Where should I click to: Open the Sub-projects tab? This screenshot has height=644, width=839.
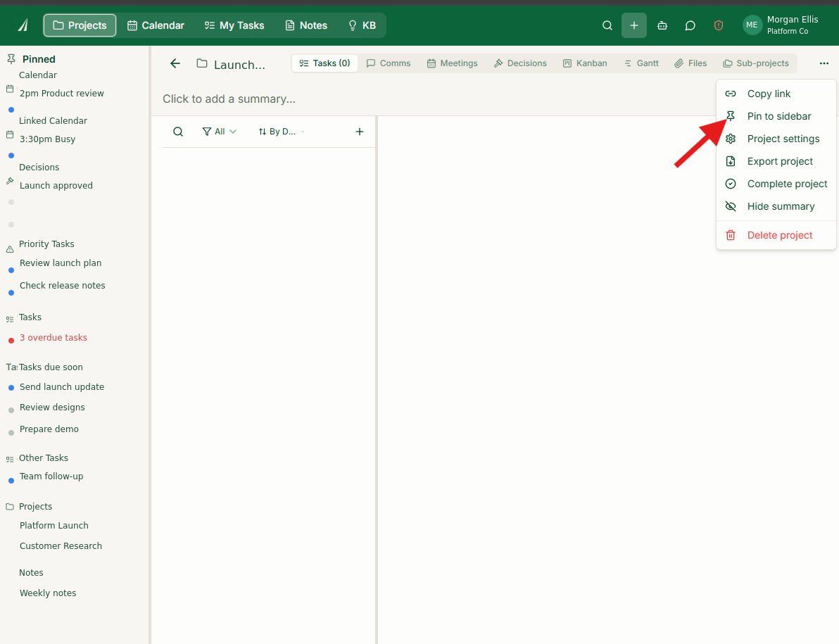tap(755, 63)
